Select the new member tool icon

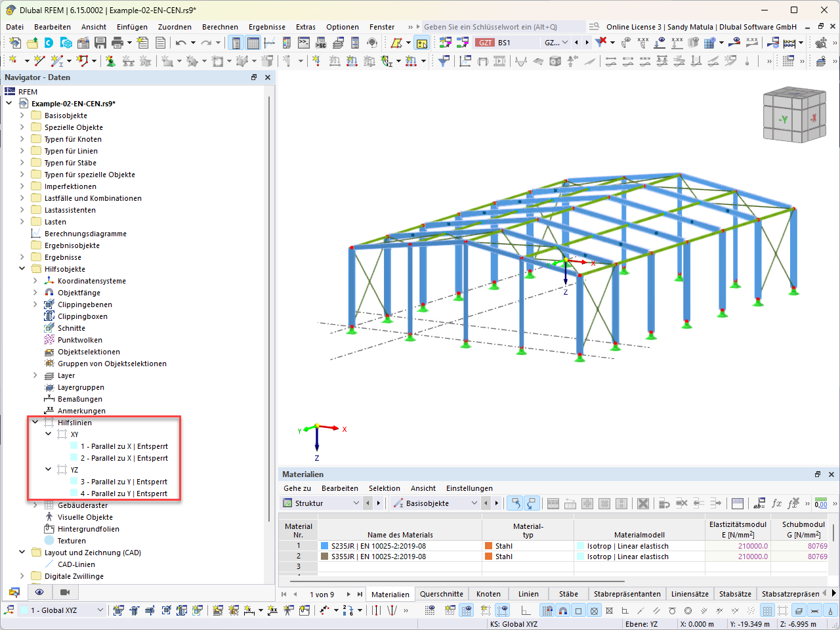[x=56, y=61]
